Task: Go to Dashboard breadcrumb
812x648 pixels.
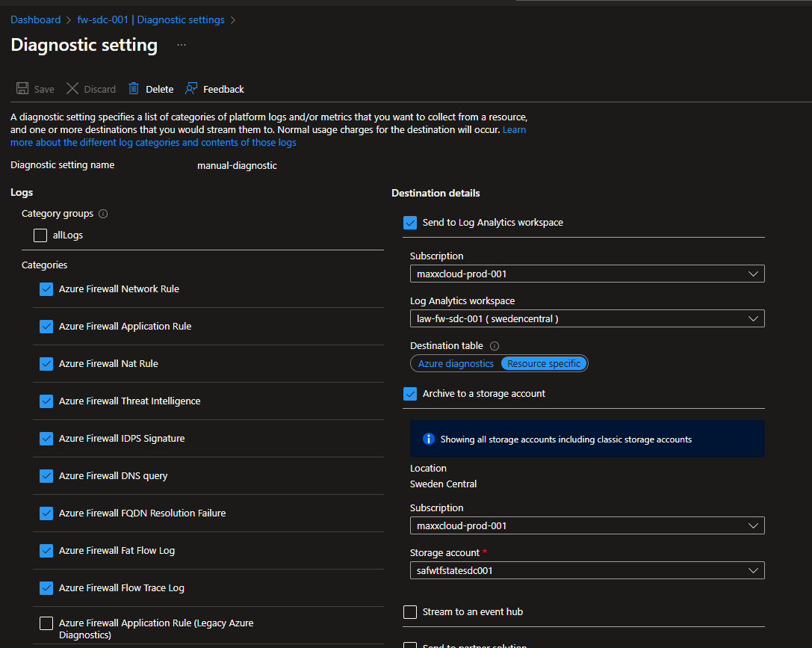Action: (36, 20)
